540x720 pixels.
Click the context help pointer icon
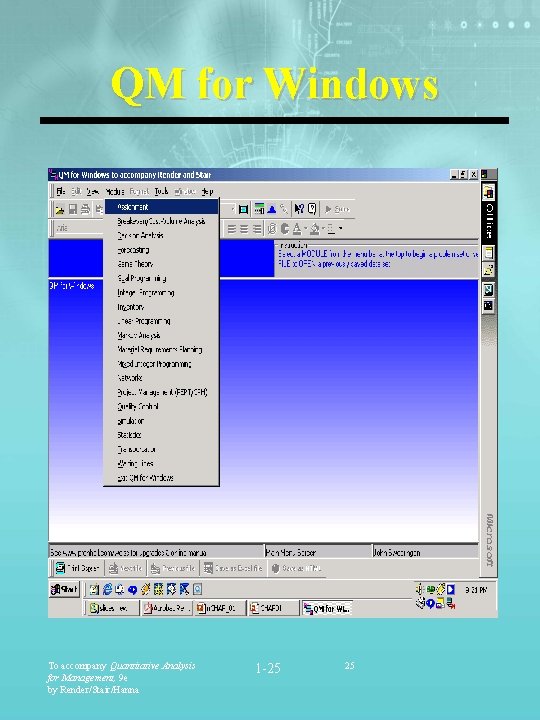click(299, 209)
